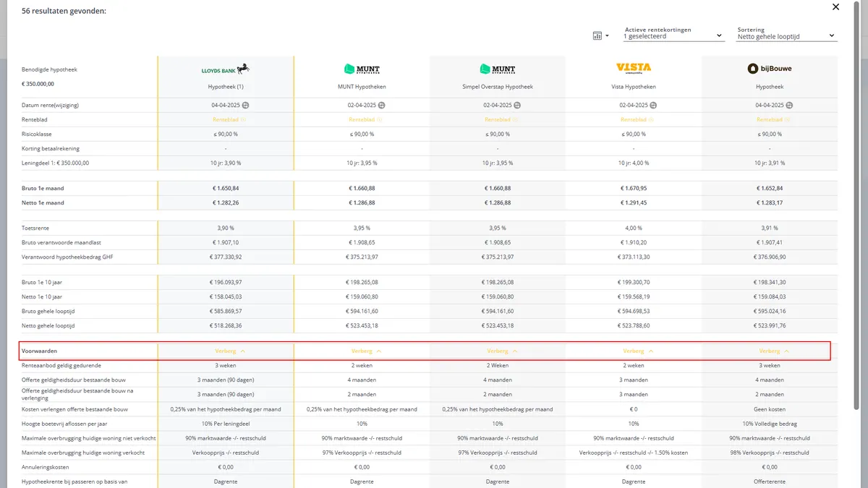Close the results overlay with the X
868x488 pixels.
(835, 7)
